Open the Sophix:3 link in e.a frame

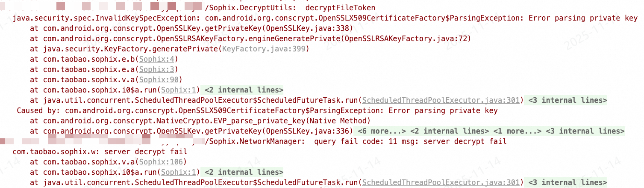157,69
